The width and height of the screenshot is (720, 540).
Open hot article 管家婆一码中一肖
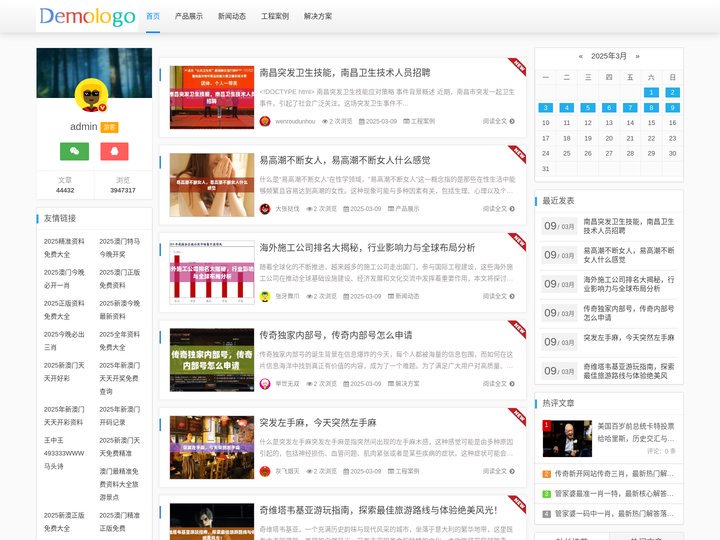pyautogui.click(x=614, y=513)
